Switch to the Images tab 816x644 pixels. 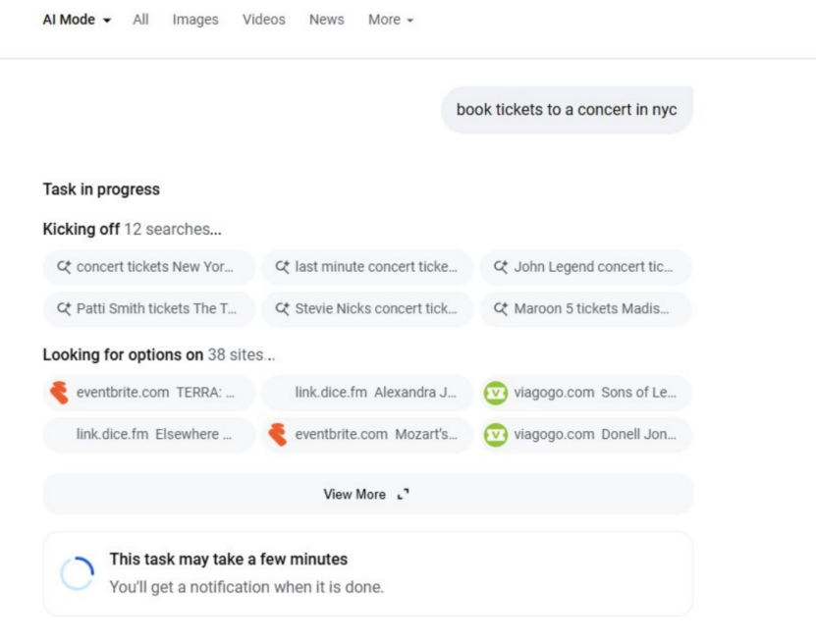(x=195, y=20)
